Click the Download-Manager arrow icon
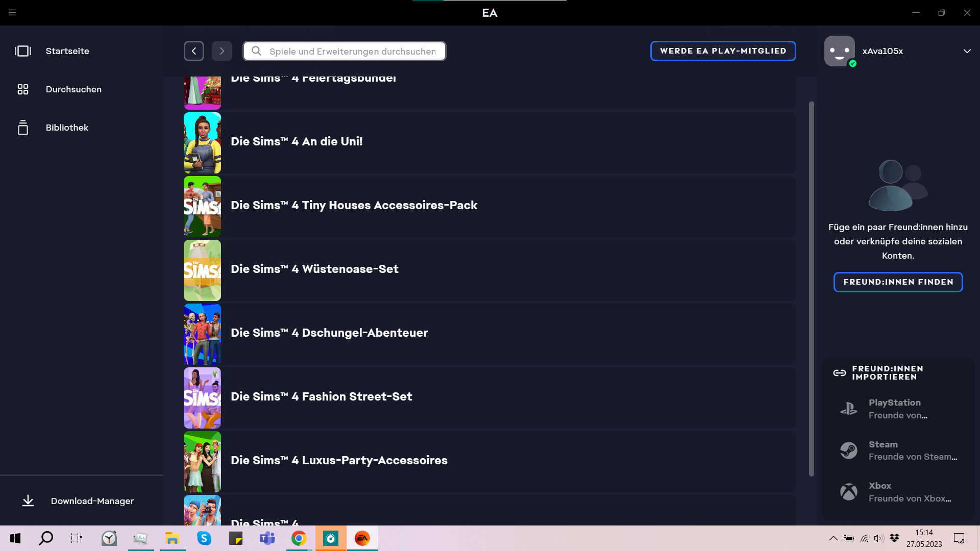This screenshot has width=980, height=551. click(x=28, y=501)
